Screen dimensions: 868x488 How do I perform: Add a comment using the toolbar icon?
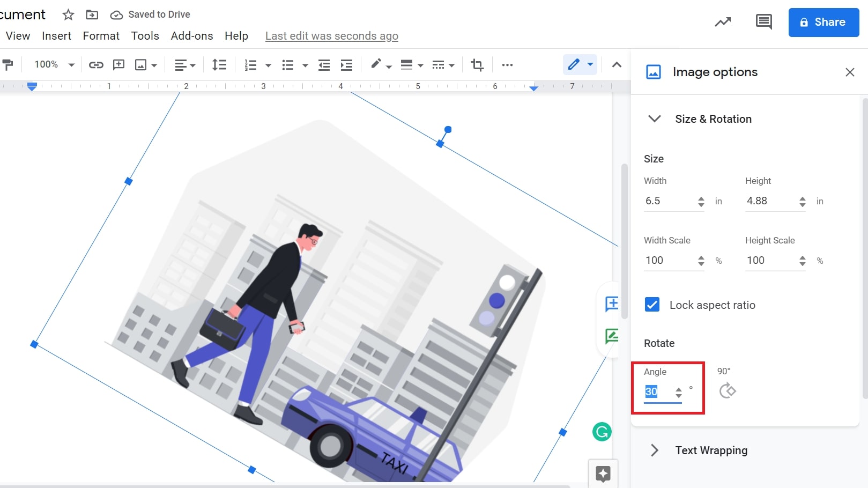pyautogui.click(x=118, y=64)
